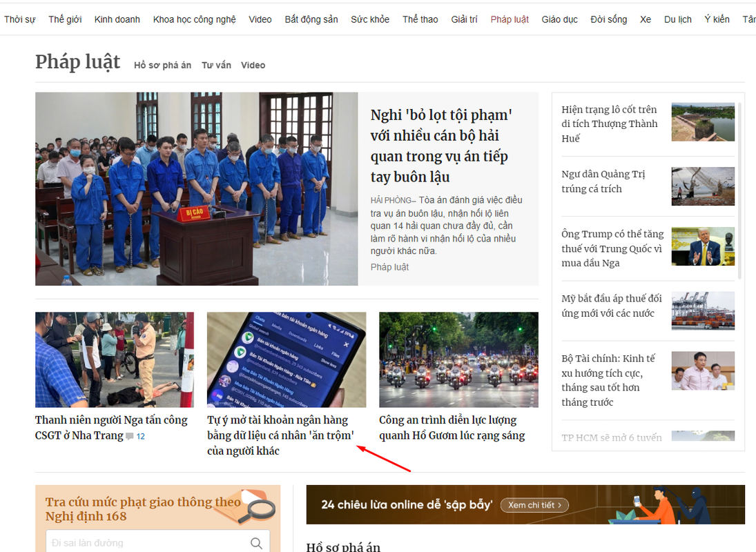Open the Thời sự menu item
756x552 pixels.
[20, 19]
